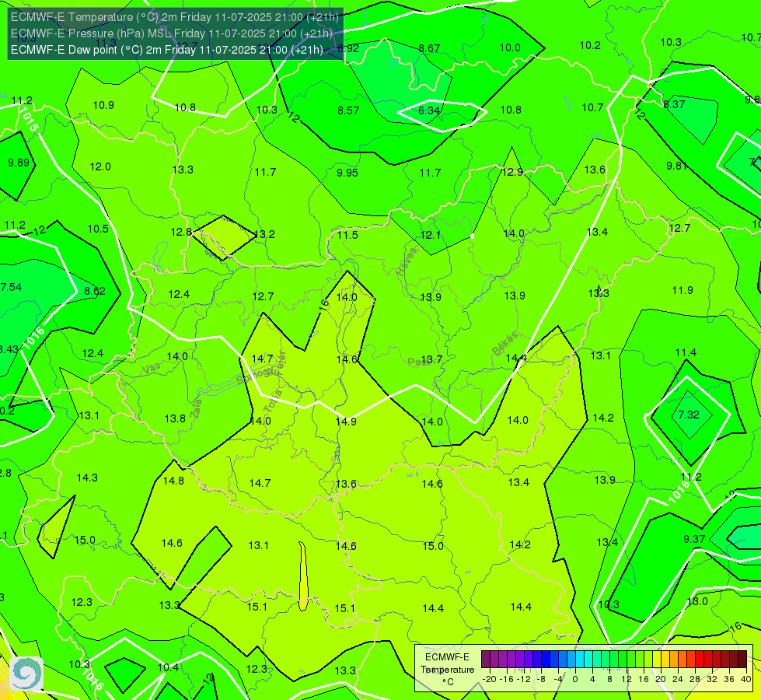Image resolution: width=761 pixels, height=700 pixels.
Task: Click the swirl logo icon at bottom-left
Action: tap(26, 674)
